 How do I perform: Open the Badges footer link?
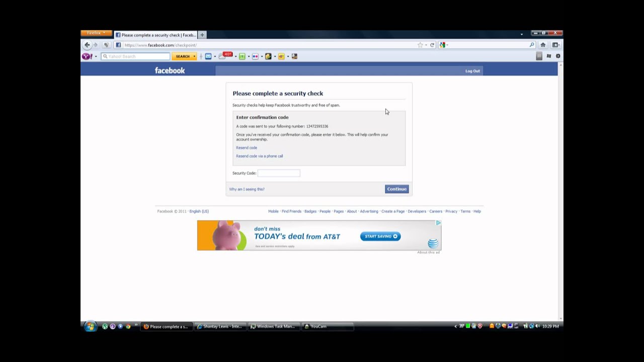tap(310, 211)
